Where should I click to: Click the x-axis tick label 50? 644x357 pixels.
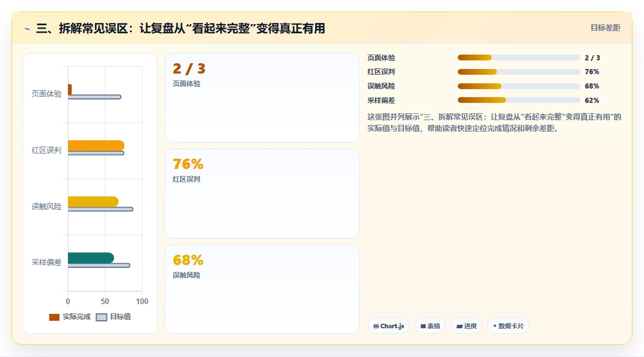click(x=105, y=302)
